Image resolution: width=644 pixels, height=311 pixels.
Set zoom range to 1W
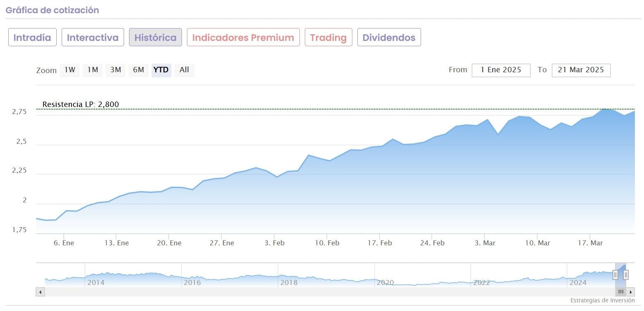coord(70,70)
